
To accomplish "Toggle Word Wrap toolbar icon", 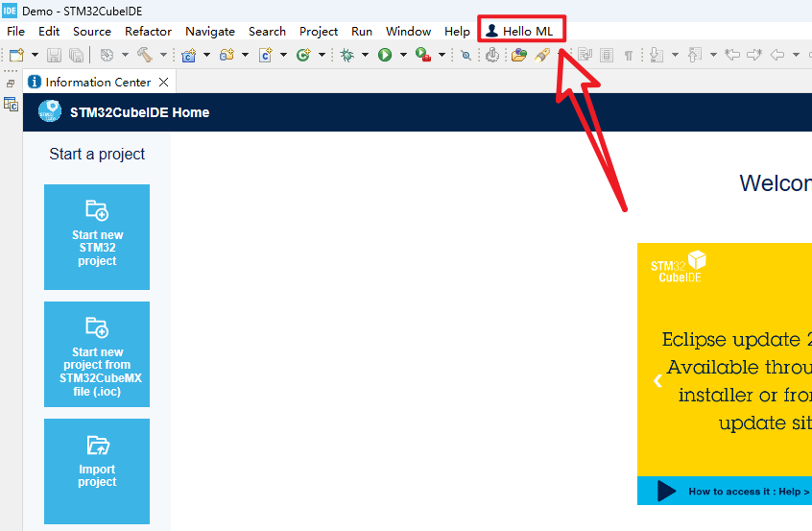I will [x=585, y=55].
